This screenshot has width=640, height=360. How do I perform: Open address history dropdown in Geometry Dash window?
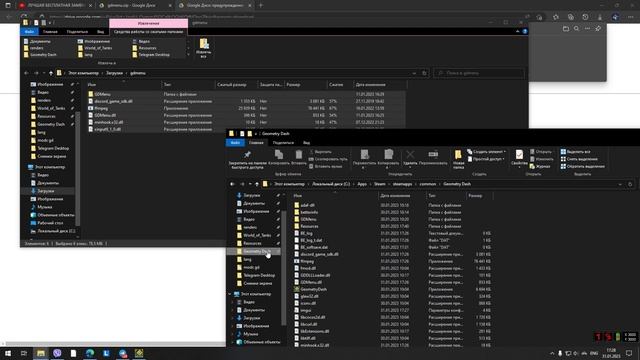(x=620, y=184)
